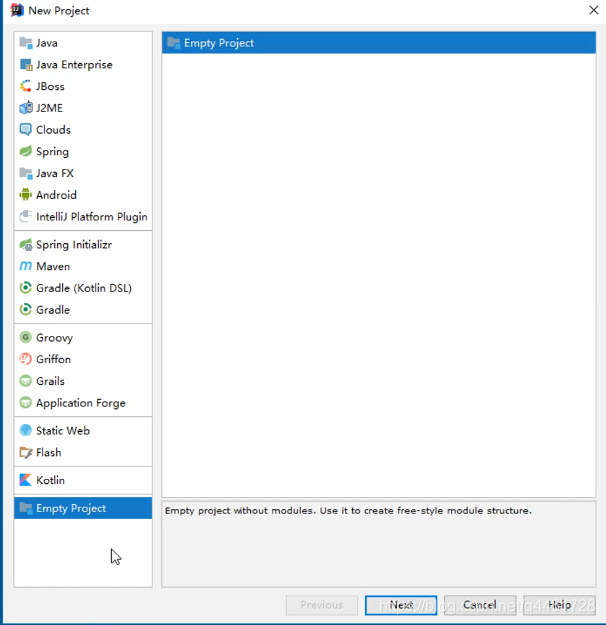Click the Spring leaf icon
The width and height of the screenshot is (606, 625).
point(26,151)
